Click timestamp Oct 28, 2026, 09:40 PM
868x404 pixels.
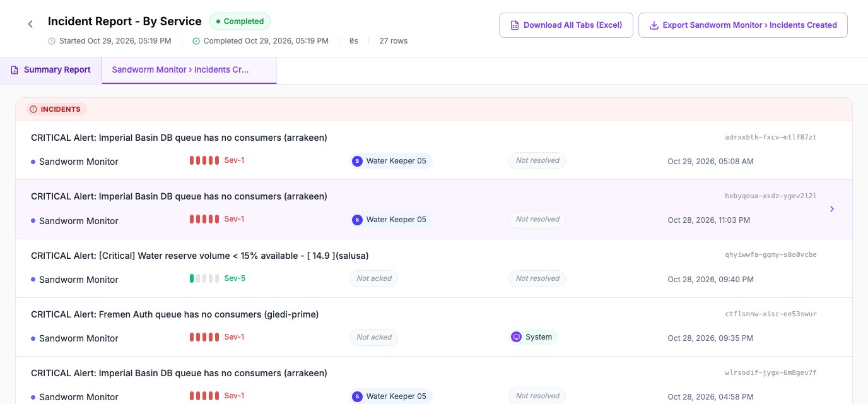[x=711, y=279]
